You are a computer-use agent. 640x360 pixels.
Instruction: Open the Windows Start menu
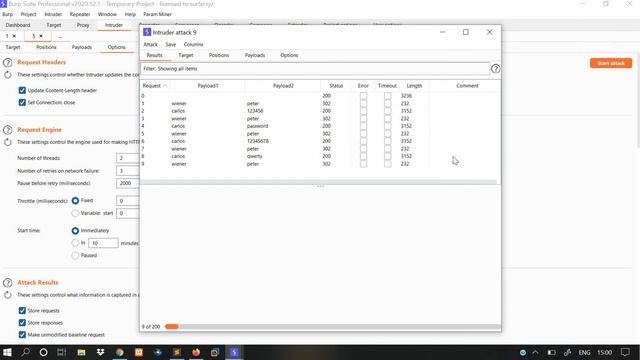coord(7,352)
